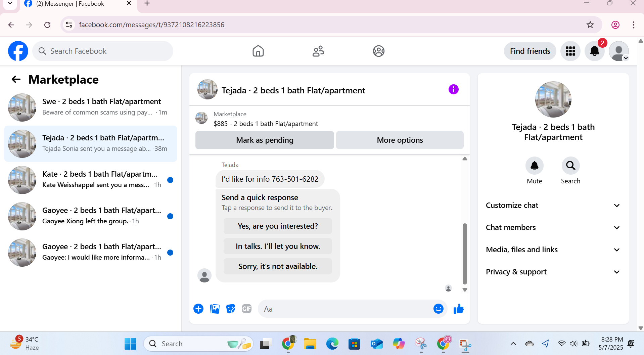Focus the Search Facebook field
644x355 pixels.
(x=103, y=51)
